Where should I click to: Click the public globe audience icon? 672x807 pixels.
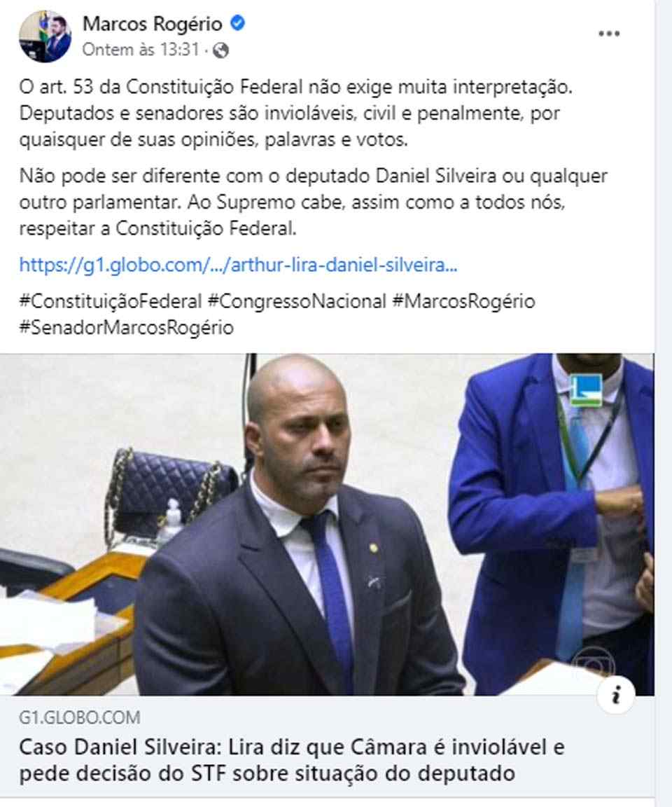[x=220, y=50]
